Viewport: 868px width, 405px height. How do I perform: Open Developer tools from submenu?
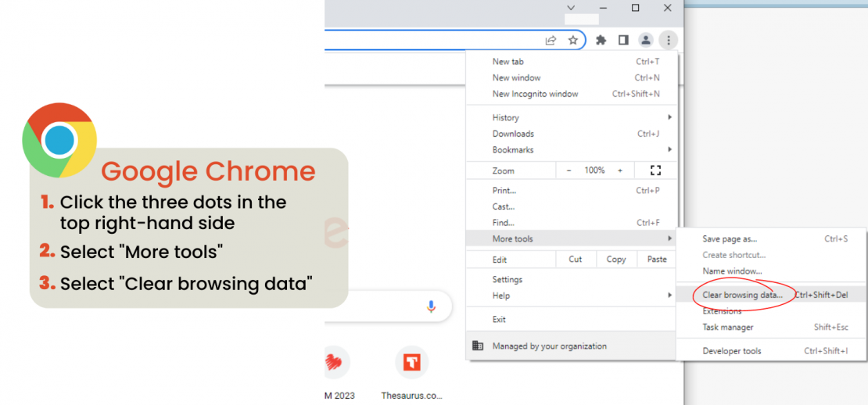pos(770,351)
